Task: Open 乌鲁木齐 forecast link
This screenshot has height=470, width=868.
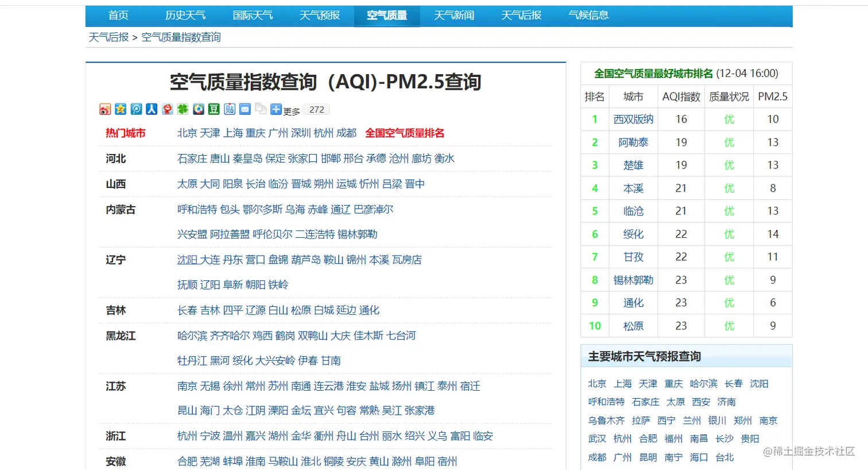Action: [606, 421]
